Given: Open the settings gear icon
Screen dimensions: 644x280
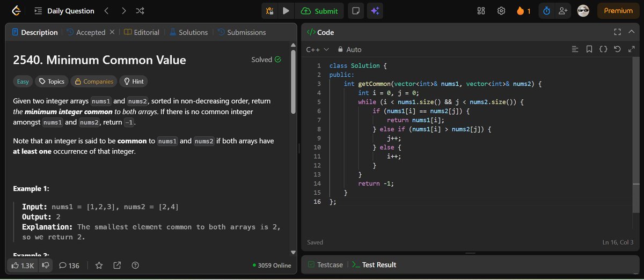Looking at the screenshot, I should [501, 11].
